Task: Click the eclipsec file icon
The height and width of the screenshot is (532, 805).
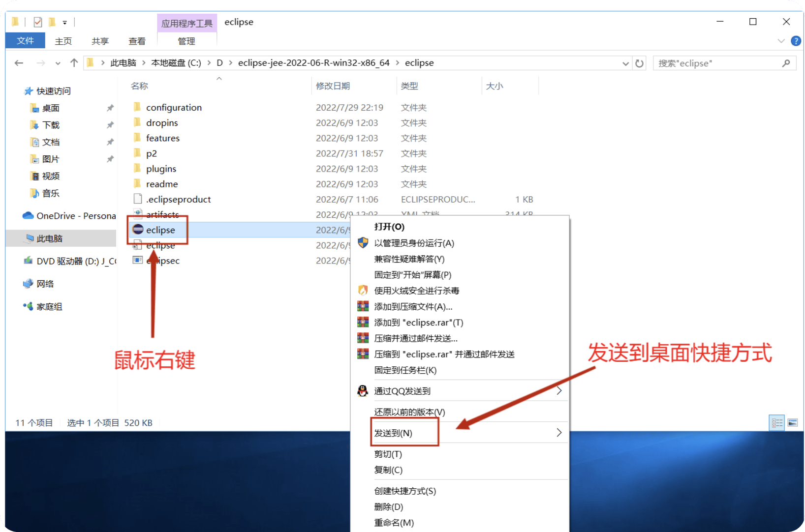Action: [138, 260]
